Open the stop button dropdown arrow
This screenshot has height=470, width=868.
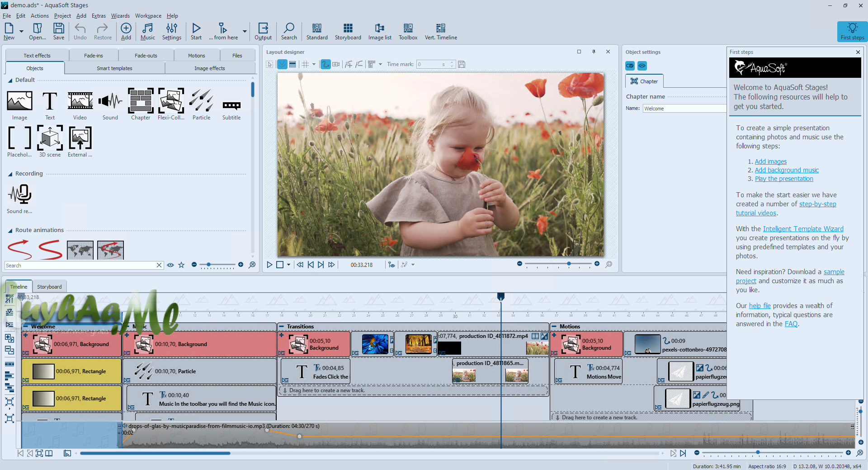click(x=288, y=265)
